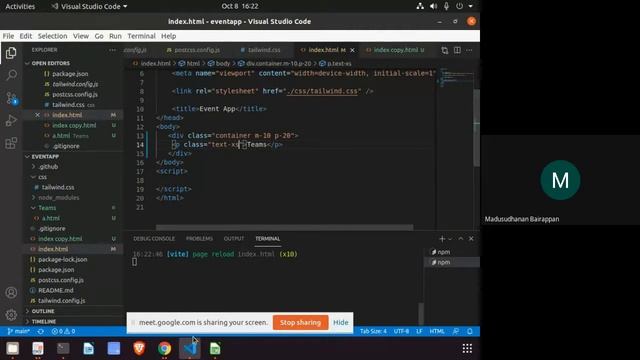The height and width of the screenshot is (360, 640).
Task: Open the Help menu
Action: point(169,36)
